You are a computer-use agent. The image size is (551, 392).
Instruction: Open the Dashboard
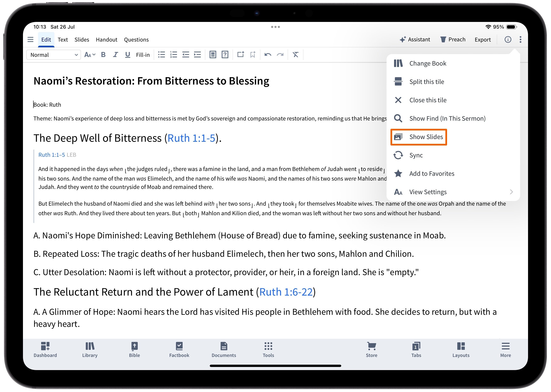[x=45, y=349]
